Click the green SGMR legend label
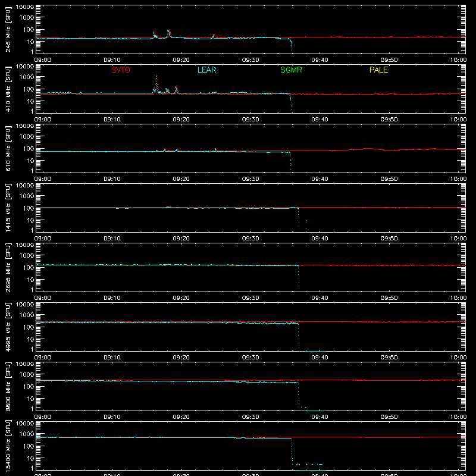 pos(291,70)
